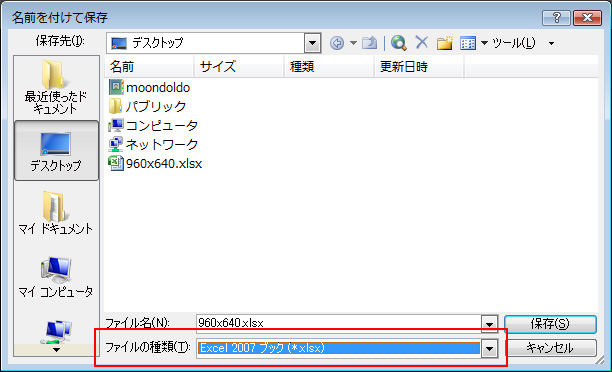Viewport: 612px width, 372px height.
Task: Click the Search the Web globe icon
Action: [399, 43]
